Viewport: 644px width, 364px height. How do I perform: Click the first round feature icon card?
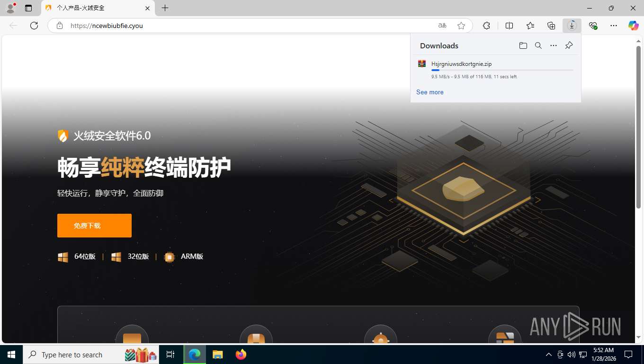132,334
